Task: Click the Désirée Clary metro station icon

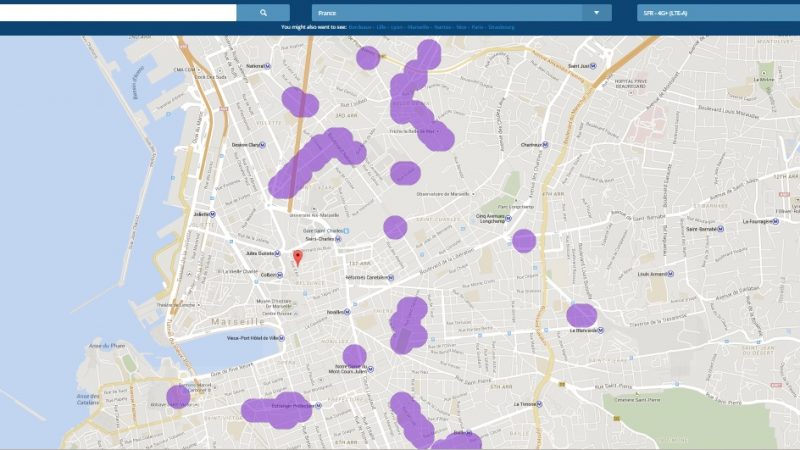Action: pyautogui.click(x=264, y=145)
